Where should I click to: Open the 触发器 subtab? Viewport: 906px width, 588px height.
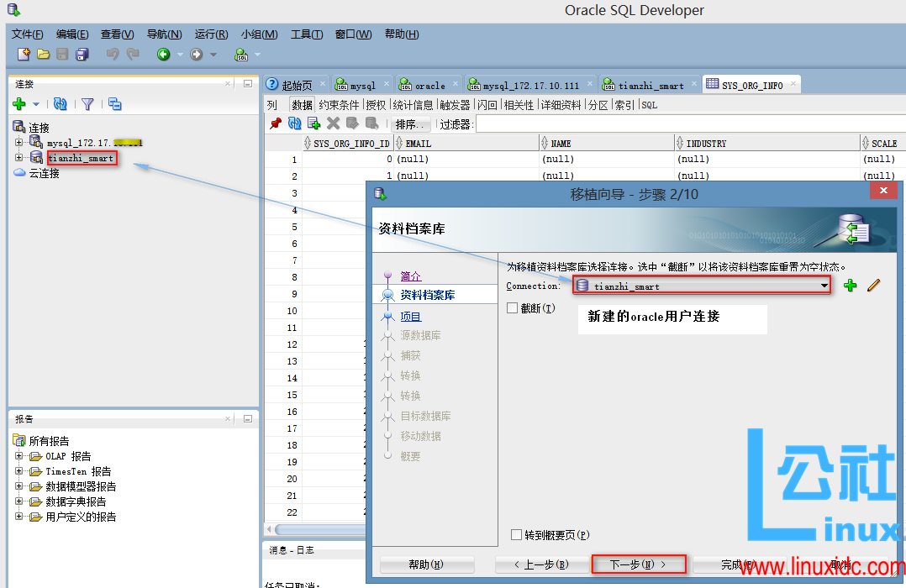pos(455,104)
